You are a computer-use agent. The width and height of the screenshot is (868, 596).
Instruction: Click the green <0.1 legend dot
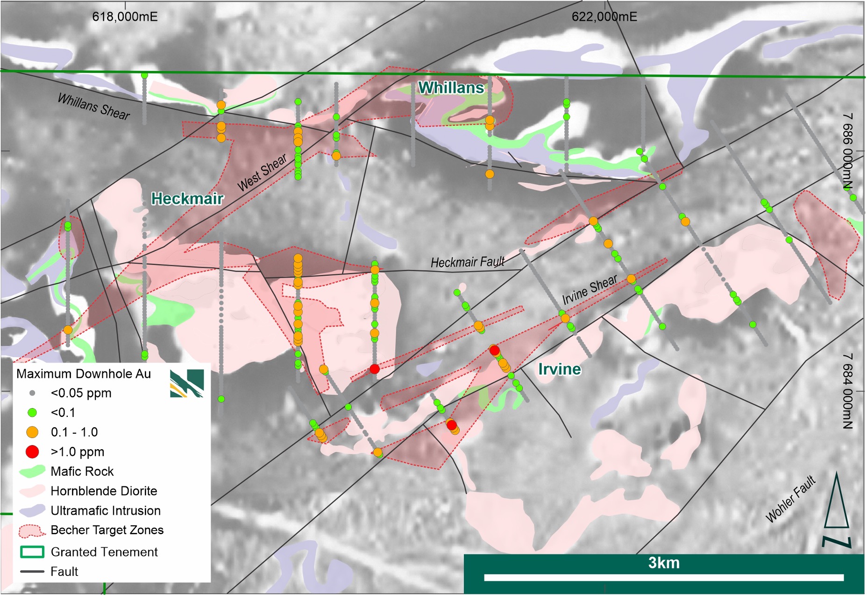[x=32, y=413]
